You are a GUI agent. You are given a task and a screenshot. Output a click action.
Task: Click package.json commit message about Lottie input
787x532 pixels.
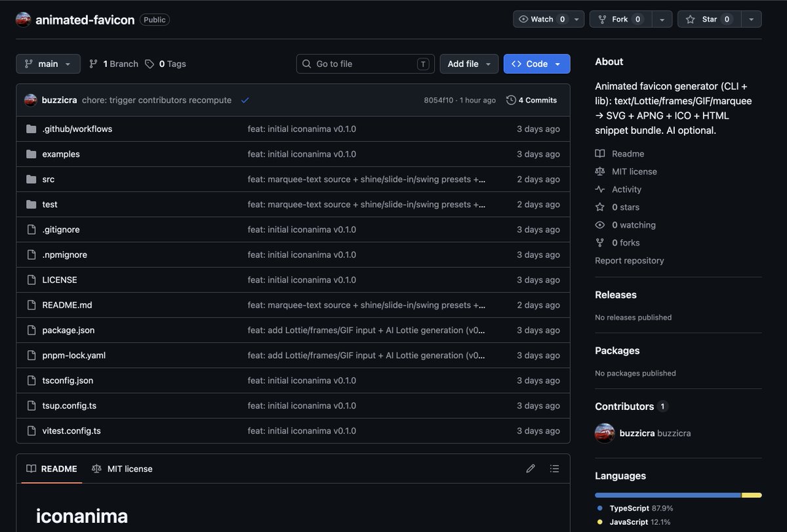tap(367, 330)
